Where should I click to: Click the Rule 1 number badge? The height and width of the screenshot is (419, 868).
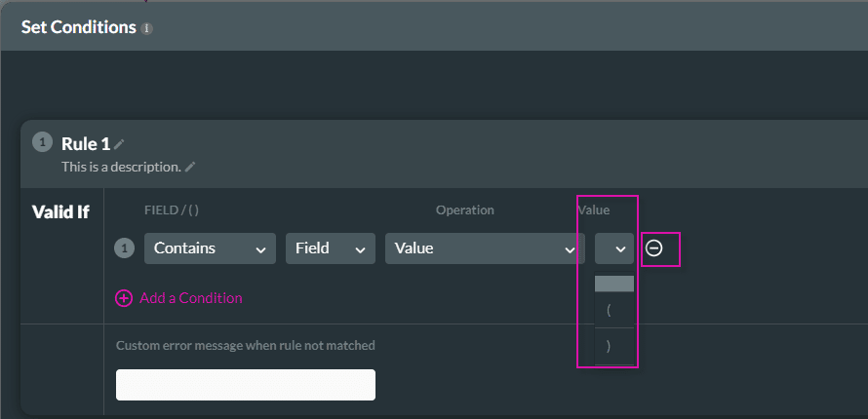pos(42,142)
